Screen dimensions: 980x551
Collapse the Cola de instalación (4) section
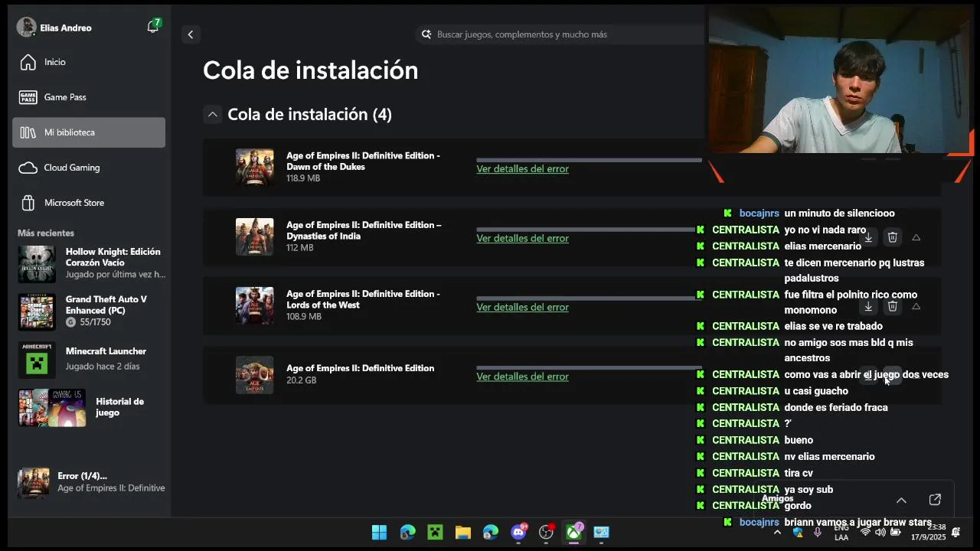(x=212, y=115)
